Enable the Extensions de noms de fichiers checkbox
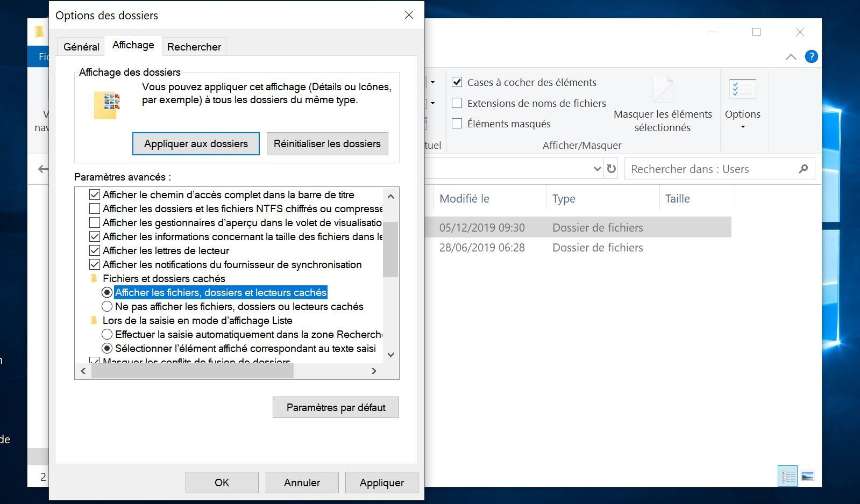860x504 pixels. (x=457, y=103)
